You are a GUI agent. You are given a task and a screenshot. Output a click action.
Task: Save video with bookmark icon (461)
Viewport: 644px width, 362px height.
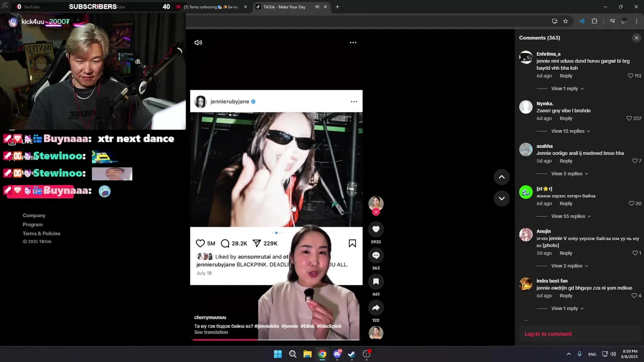click(x=376, y=282)
